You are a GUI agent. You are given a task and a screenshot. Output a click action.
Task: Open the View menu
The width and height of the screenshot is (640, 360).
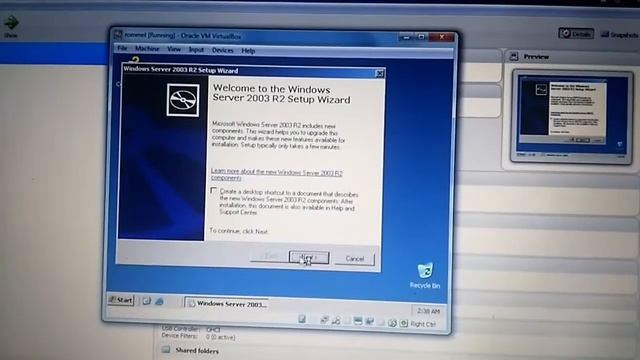pos(174,49)
